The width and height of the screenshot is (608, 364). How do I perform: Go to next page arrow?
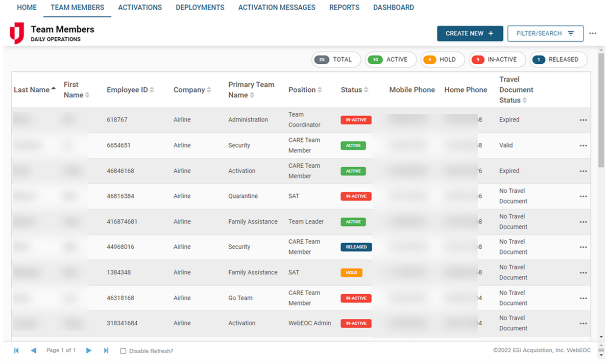pos(89,351)
